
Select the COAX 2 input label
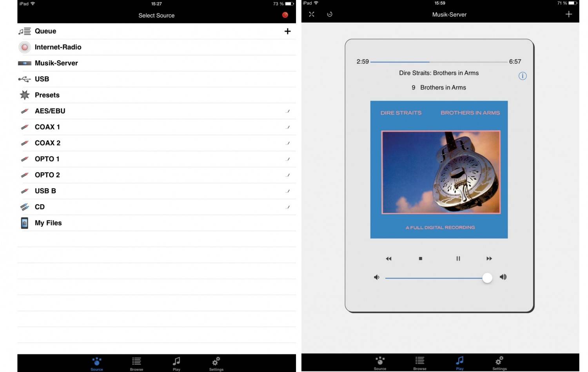coord(47,143)
